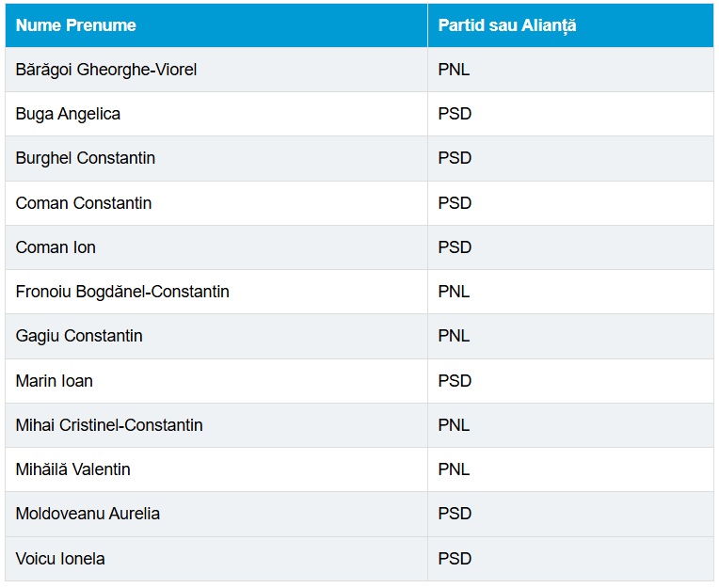Select the name Bărăgoi Gheorghe-Viorel

pos(106,70)
